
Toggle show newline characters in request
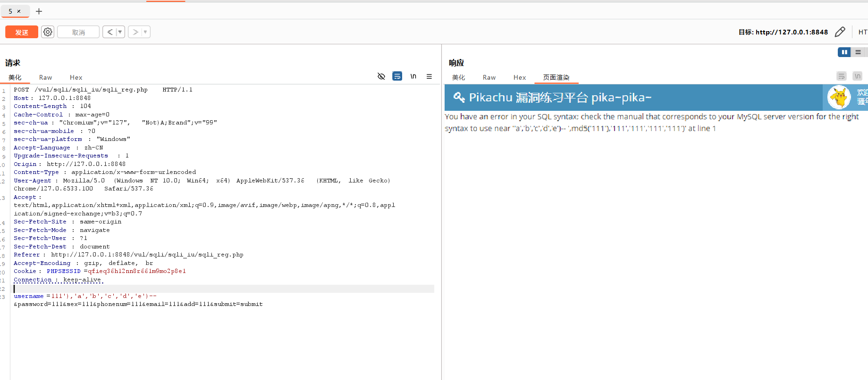(x=413, y=76)
